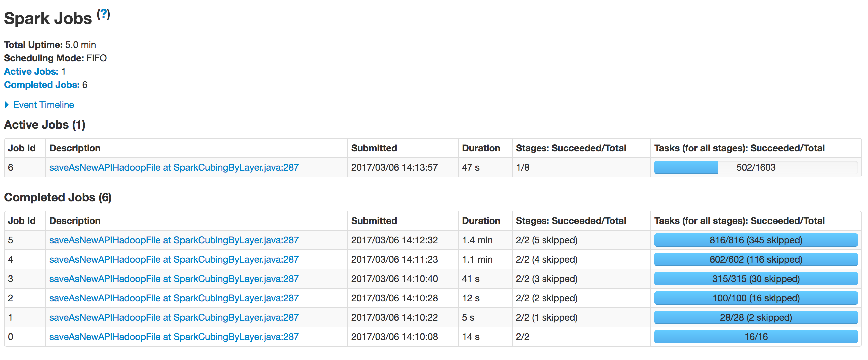
Task: Sort Completed Jobs by Submitted column header
Action: [x=374, y=221]
